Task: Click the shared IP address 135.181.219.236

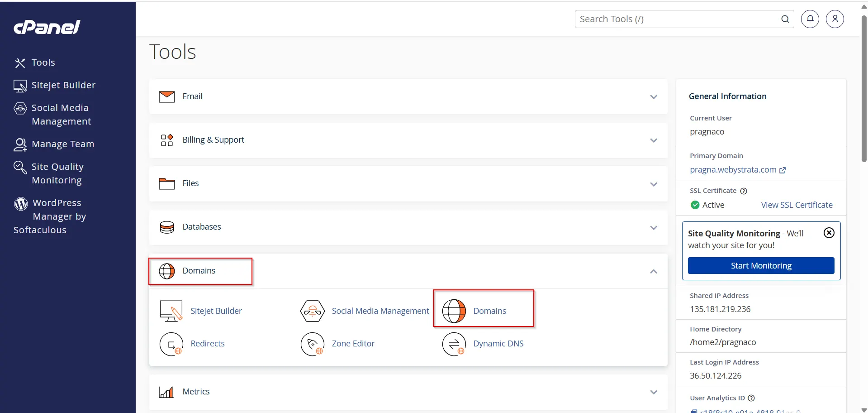Action: pos(720,309)
